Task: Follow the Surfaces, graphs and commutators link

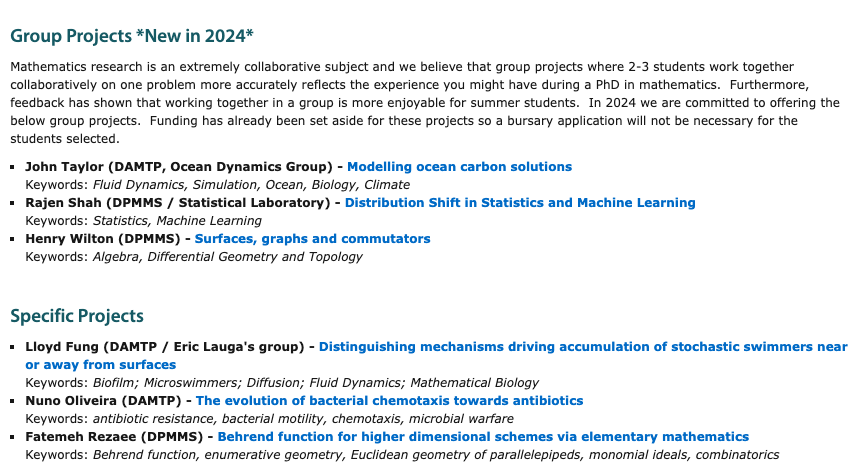Action: pos(312,239)
